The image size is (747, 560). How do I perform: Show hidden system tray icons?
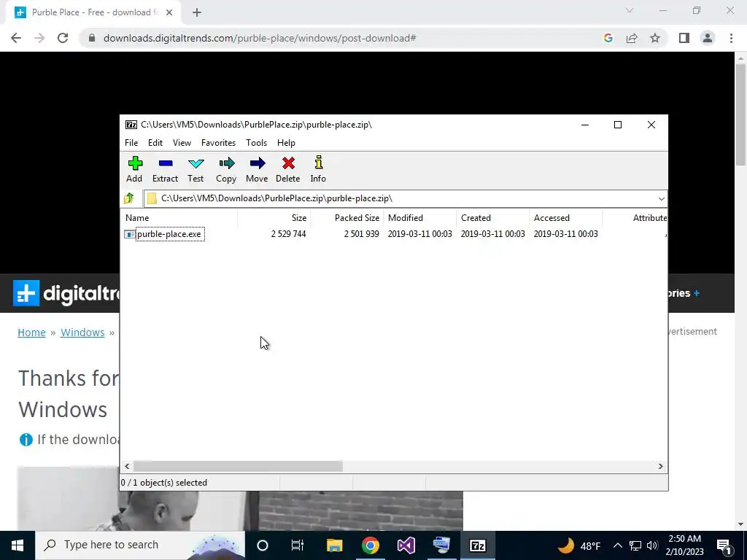pos(617,545)
